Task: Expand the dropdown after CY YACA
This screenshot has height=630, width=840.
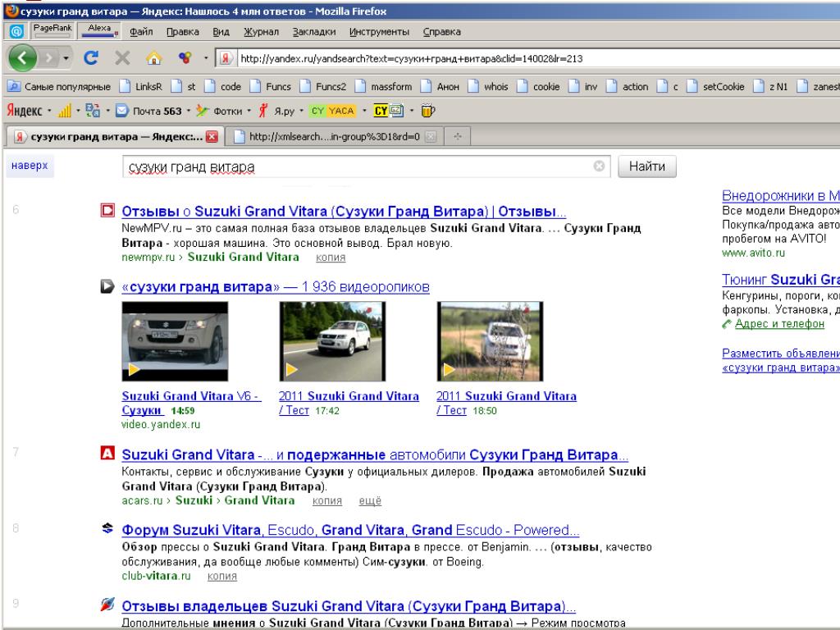Action: tap(364, 111)
